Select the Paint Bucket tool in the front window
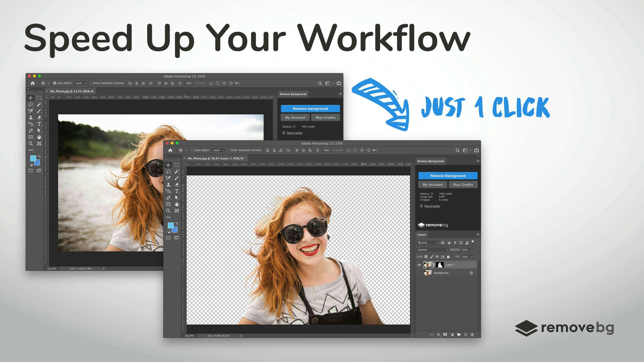 (x=168, y=191)
